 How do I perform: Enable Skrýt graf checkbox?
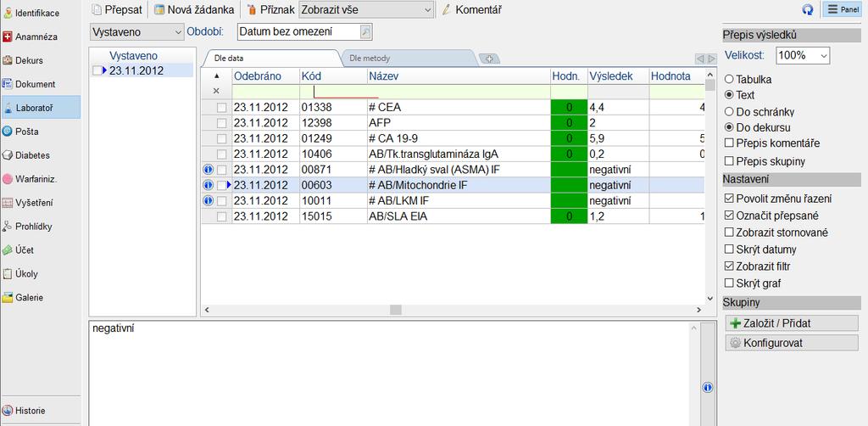(x=729, y=283)
